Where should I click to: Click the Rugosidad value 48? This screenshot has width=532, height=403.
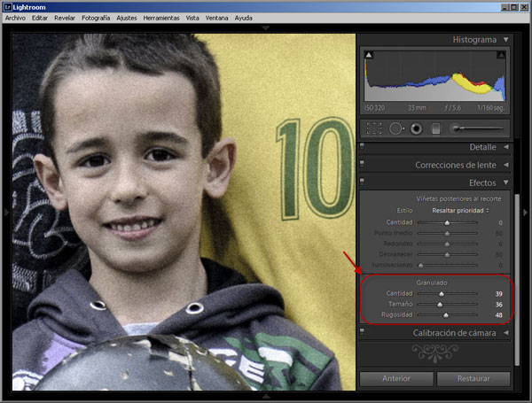(x=498, y=315)
